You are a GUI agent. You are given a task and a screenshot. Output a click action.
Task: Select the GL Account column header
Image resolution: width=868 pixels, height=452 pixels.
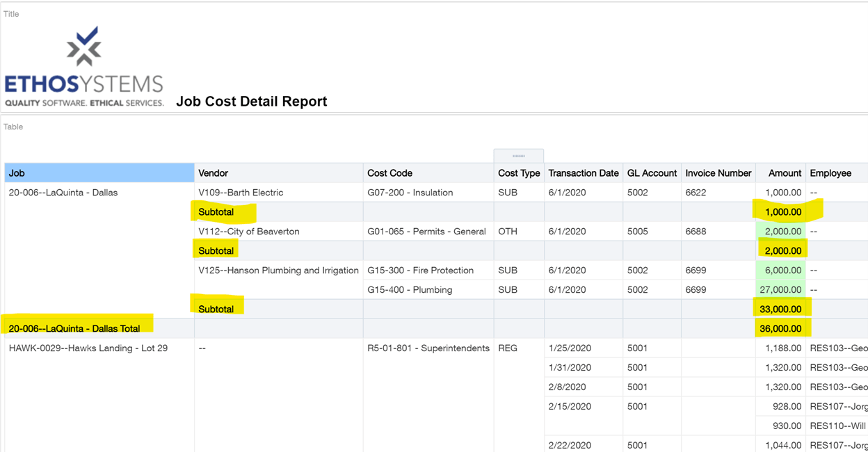pos(652,173)
